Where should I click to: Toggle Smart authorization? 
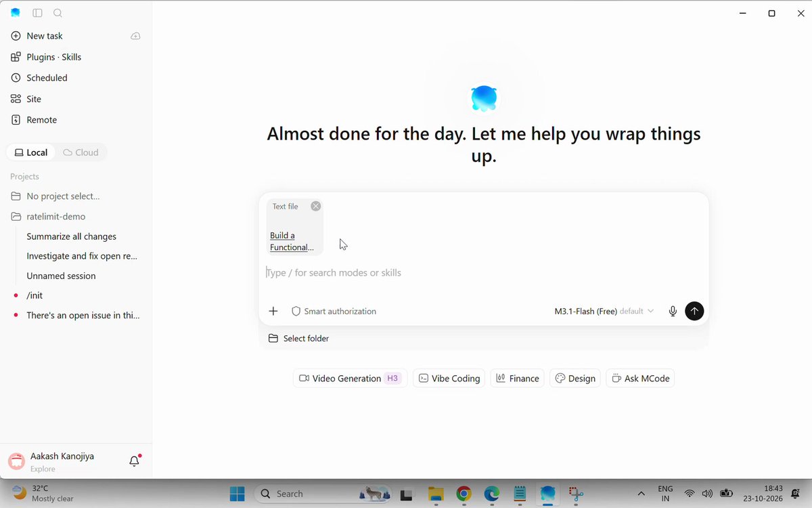coord(334,312)
